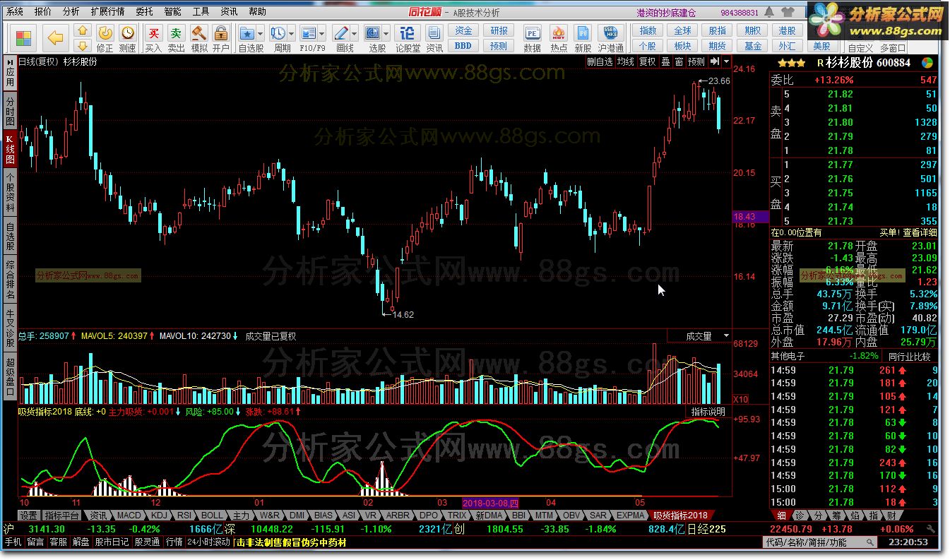This screenshot has width=950, height=560.
Task: Select the 吸货指标2018 indicator tab
Action: [x=679, y=516]
